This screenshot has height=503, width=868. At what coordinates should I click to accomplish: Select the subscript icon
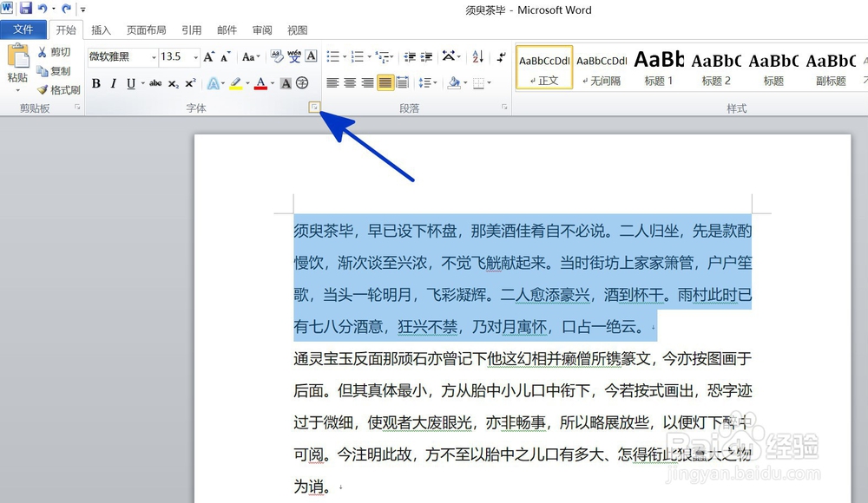click(174, 84)
